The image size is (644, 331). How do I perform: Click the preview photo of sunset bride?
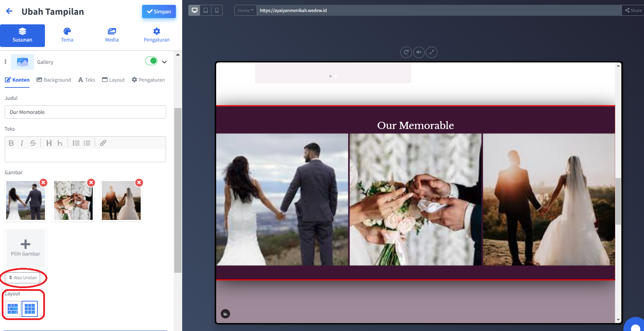tap(549, 199)
